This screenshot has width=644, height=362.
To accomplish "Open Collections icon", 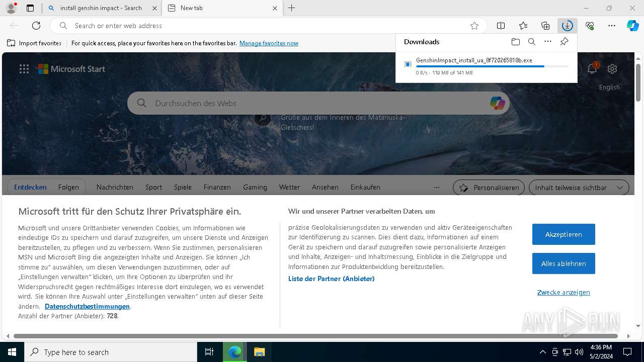I will tap(545, 26).
